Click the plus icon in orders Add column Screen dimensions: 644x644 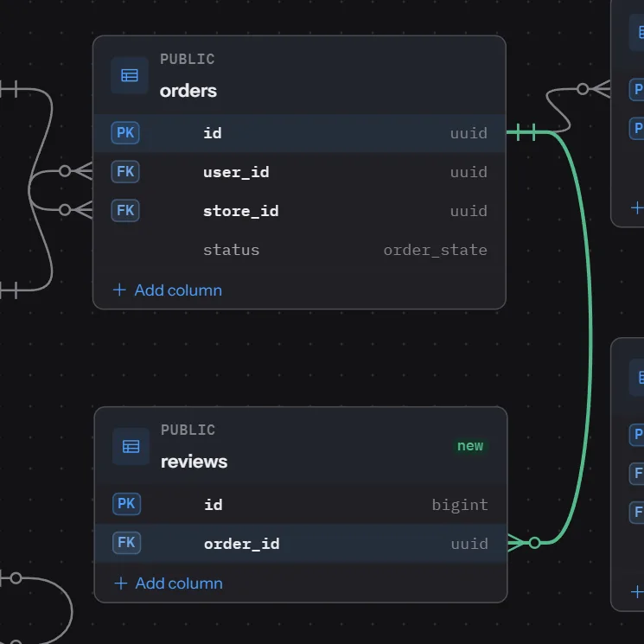click(x=119, y=290)
